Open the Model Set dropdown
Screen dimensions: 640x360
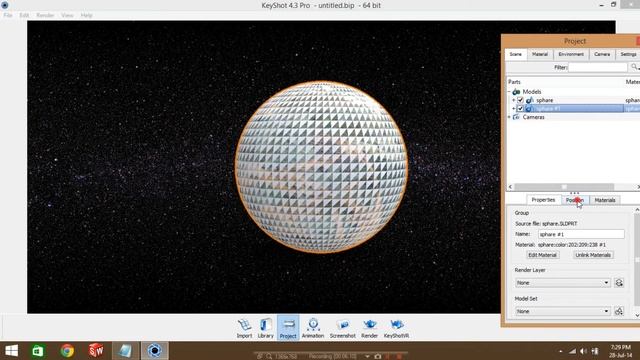(x=562, y=311)
